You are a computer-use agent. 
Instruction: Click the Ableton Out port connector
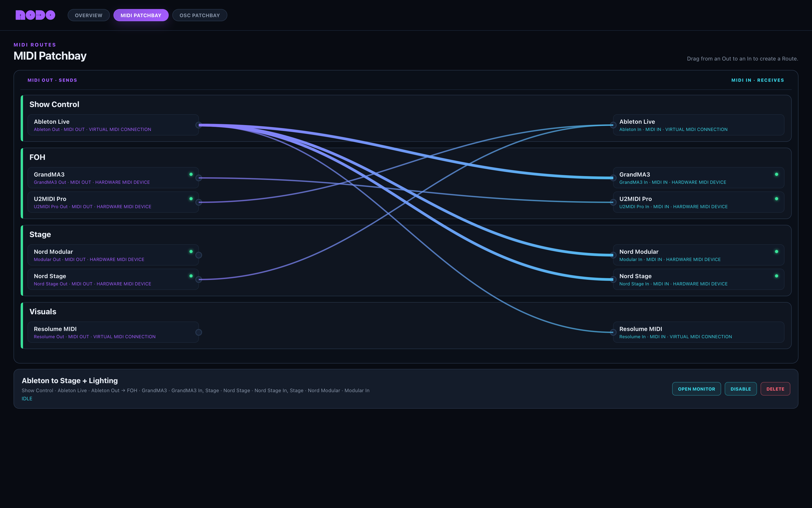coord(199,125)
